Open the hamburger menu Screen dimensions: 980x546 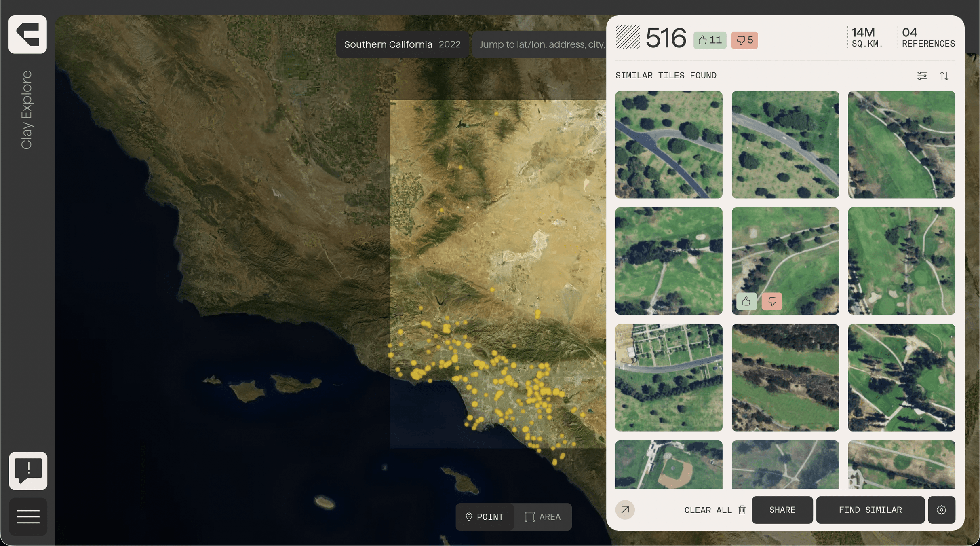pos(28,516)
